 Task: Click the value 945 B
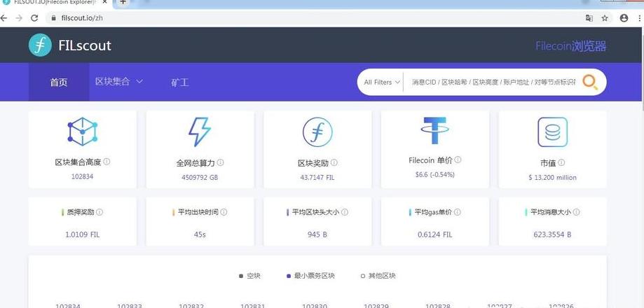tap(317, 234)
